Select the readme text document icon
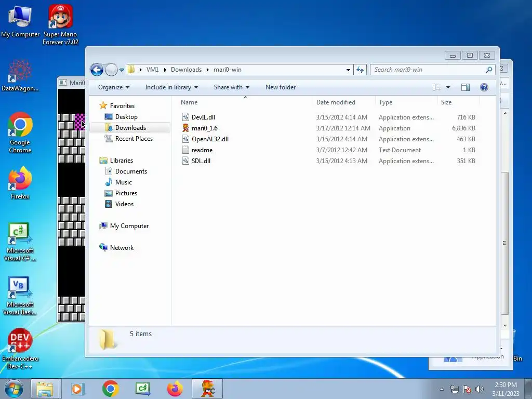This screenshot has width=532, height=399. 185,150
